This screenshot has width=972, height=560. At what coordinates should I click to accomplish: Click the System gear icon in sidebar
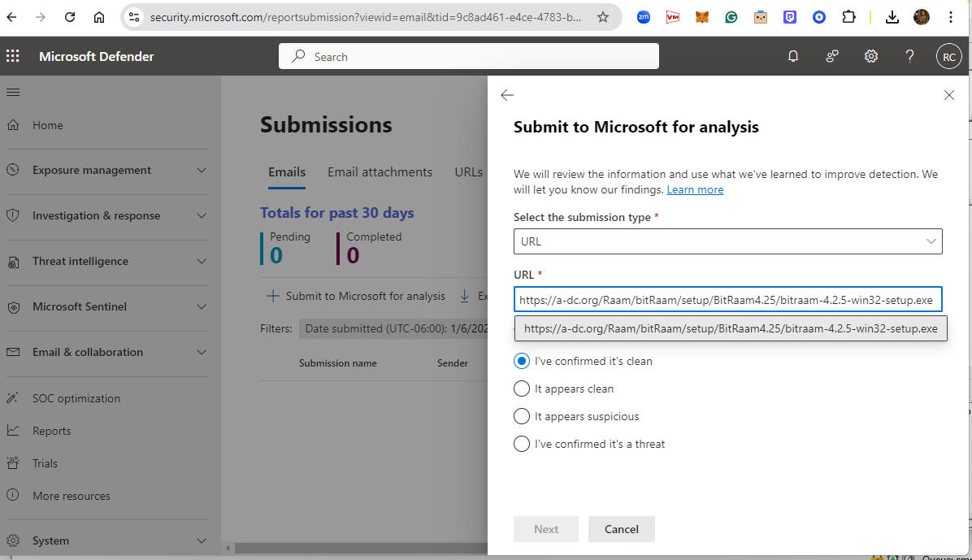point(13,540)
